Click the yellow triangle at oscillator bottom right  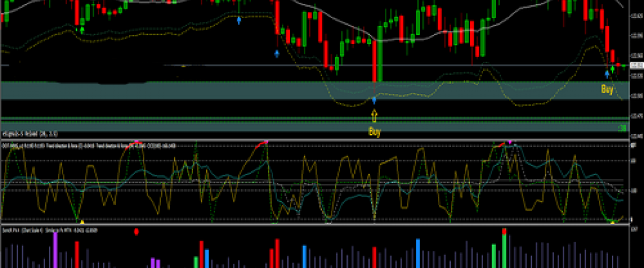point(612,222)
